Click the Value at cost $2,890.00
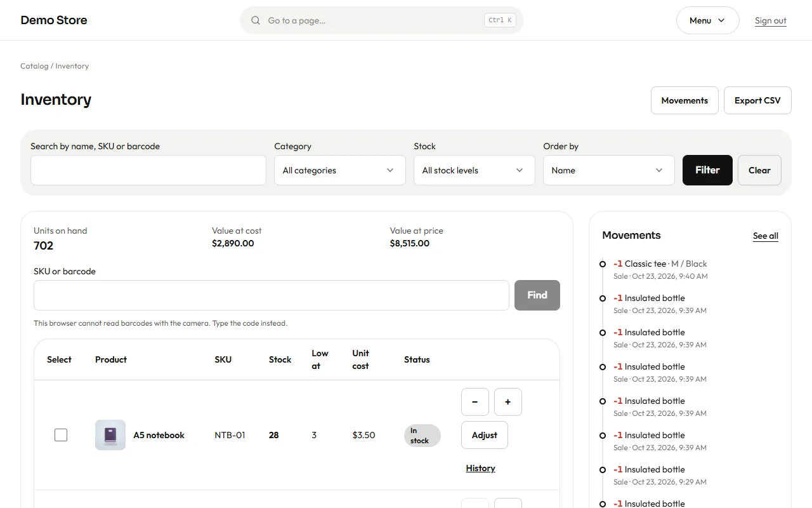 point(233,243)
